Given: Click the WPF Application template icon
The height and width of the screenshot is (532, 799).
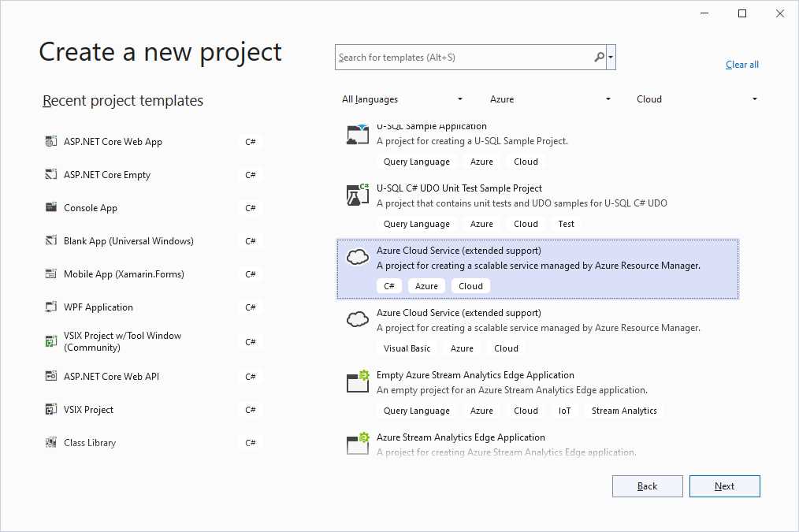Looking at the screenshot, I should [x=51, y=307].
